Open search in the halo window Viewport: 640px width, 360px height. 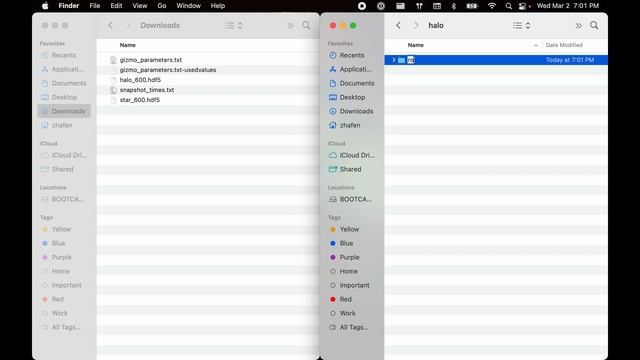pyautogui.click(x=594, y=25)
